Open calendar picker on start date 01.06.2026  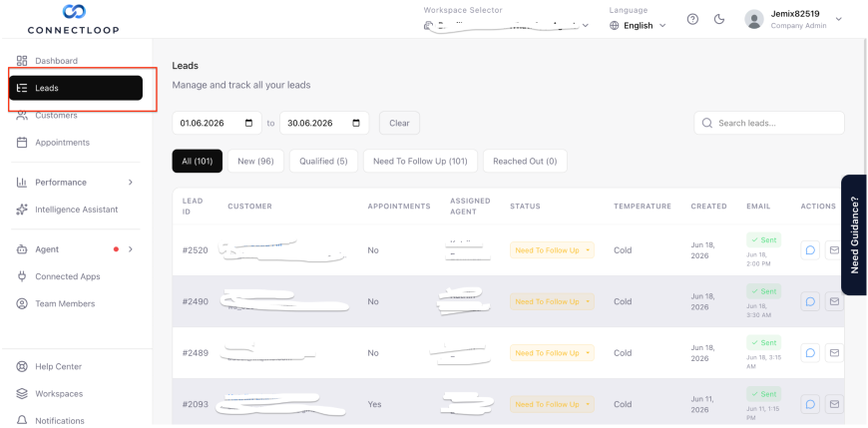(x=249, y=123)
